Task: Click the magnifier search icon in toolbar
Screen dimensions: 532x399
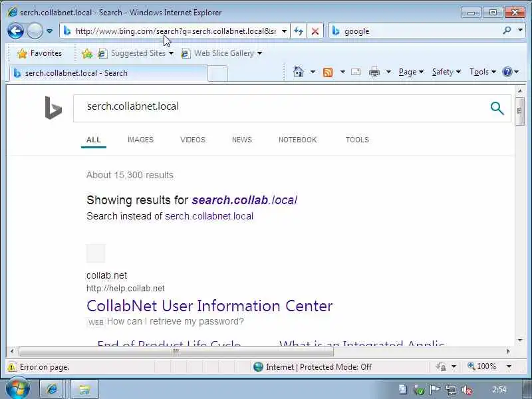Action: [x=507, y=31]
